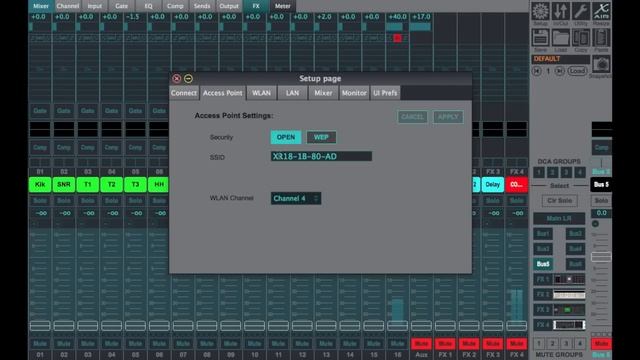Set Security to OPEN
Image resolution: width=640 pixels, height=360 pixels.
[x=286, y=137]
